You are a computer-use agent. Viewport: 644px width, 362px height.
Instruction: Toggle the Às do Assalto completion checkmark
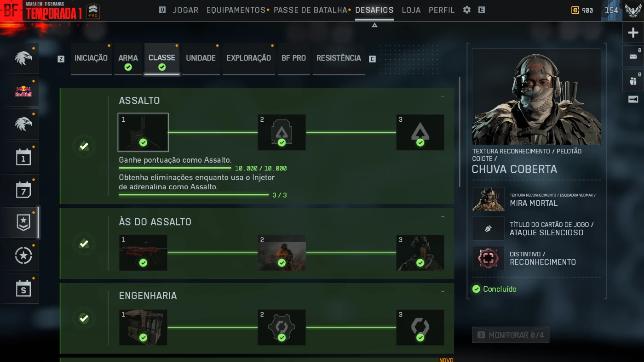pyautogui.click(x=84, y=243)
